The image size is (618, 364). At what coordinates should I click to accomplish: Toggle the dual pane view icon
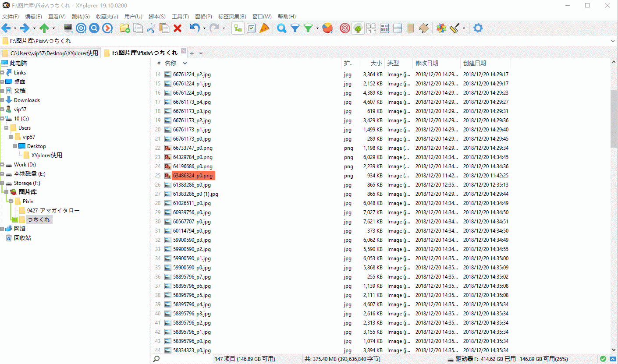coord(397,28)
